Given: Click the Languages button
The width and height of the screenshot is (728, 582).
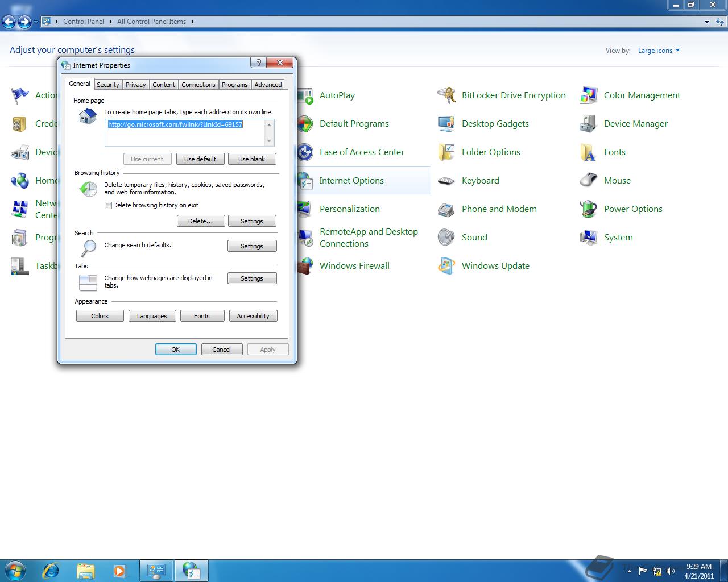Looking at the screenshot, I should coord(152,316).
